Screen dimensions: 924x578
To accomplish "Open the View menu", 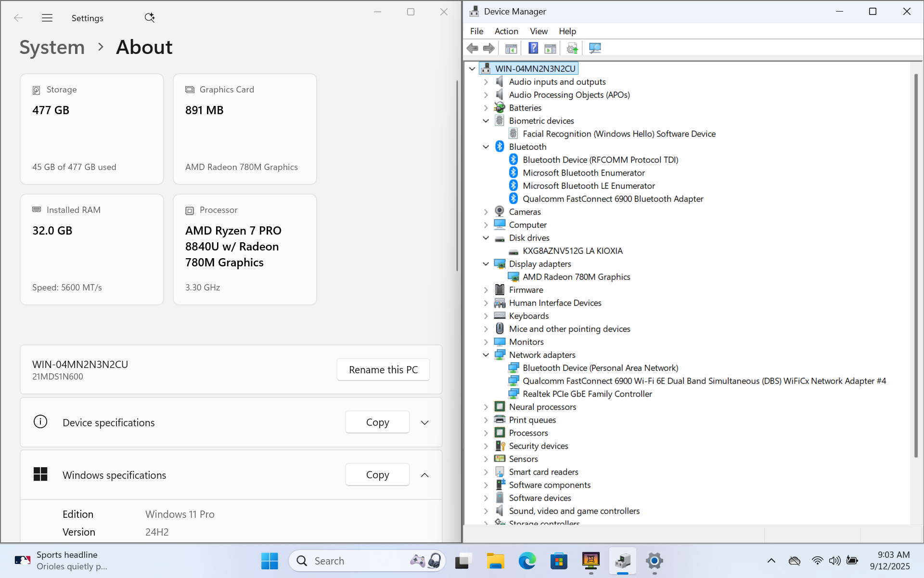I will (539, 31).
